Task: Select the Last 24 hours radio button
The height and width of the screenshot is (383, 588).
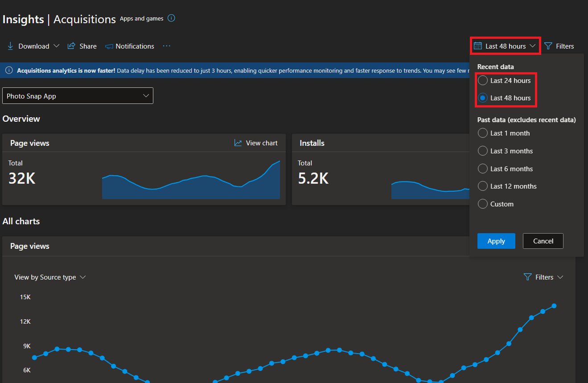Action: coord(482,80)
